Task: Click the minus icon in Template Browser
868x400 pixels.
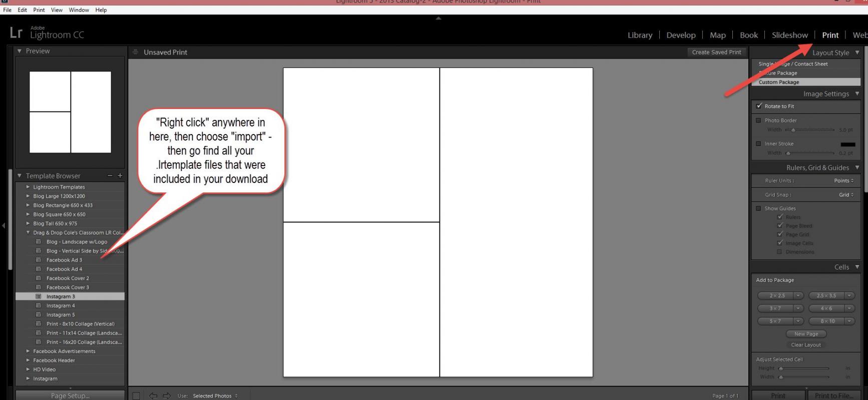Action: point(110,175)
